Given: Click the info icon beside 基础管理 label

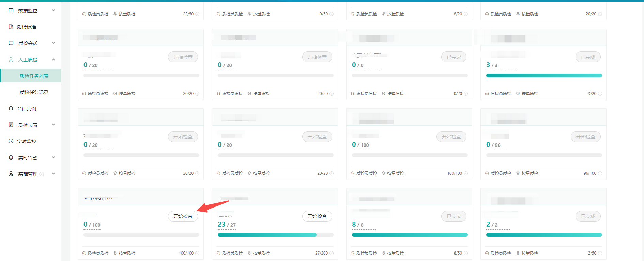Looking at the screenshot, I should coord(42,174).
